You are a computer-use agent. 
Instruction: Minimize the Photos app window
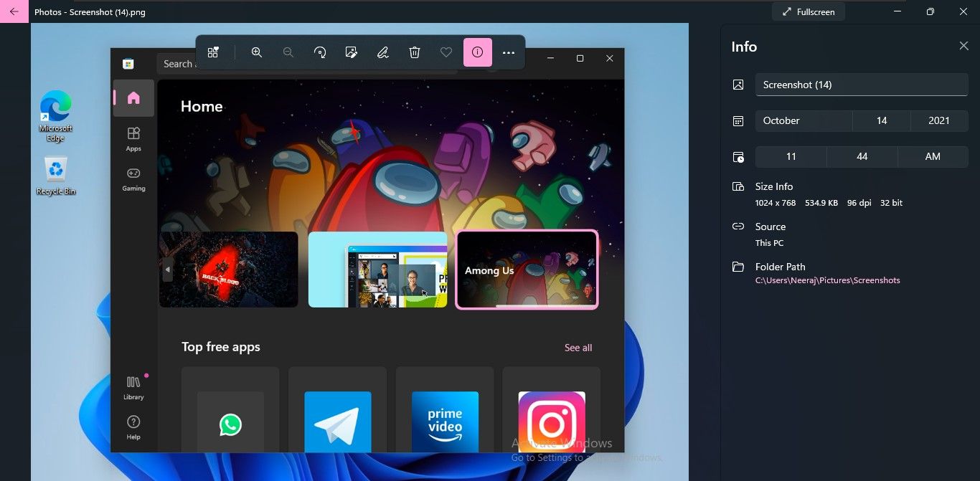(x=897, y=11)
